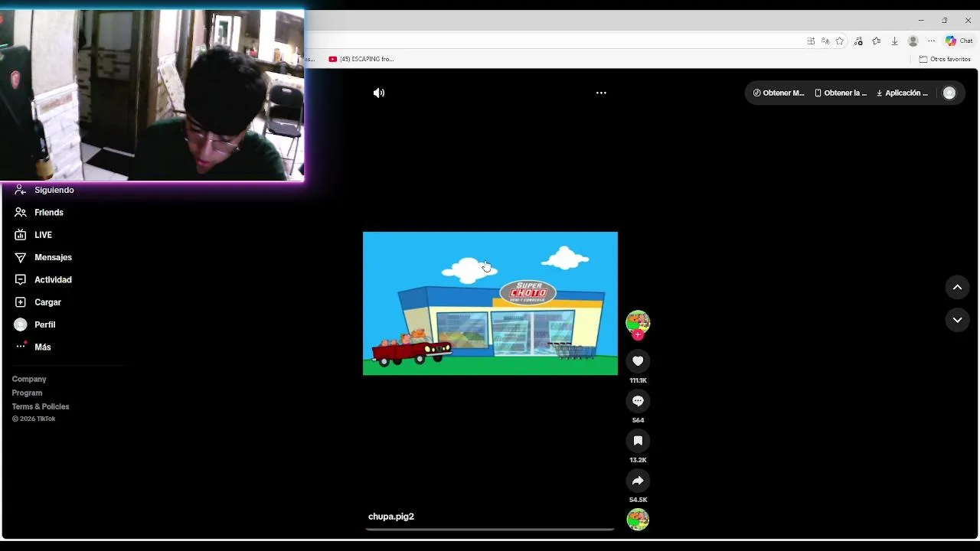Open the browser Settings and more menu
The width and height of the screenshot is (980, 551).
931,41
